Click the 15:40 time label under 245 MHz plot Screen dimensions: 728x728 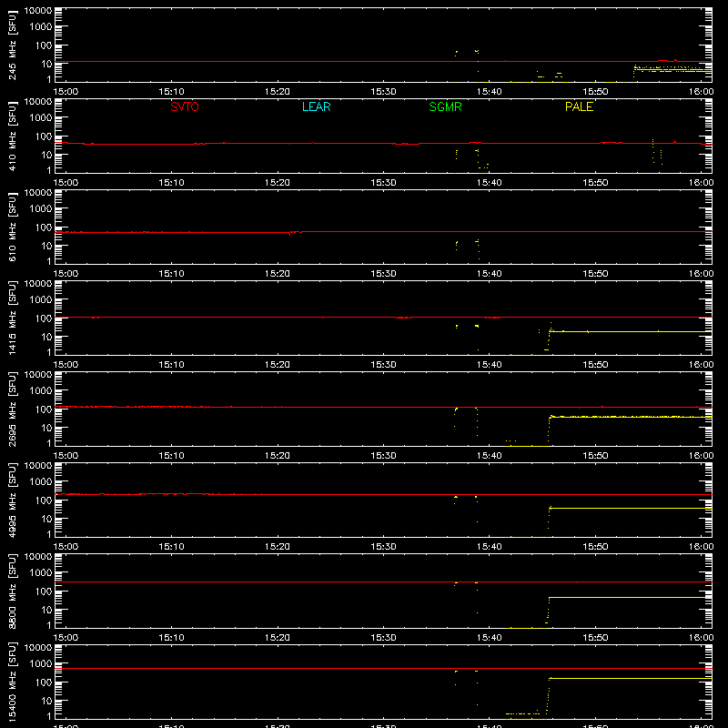pyautogui.click(x=489, y=92)
